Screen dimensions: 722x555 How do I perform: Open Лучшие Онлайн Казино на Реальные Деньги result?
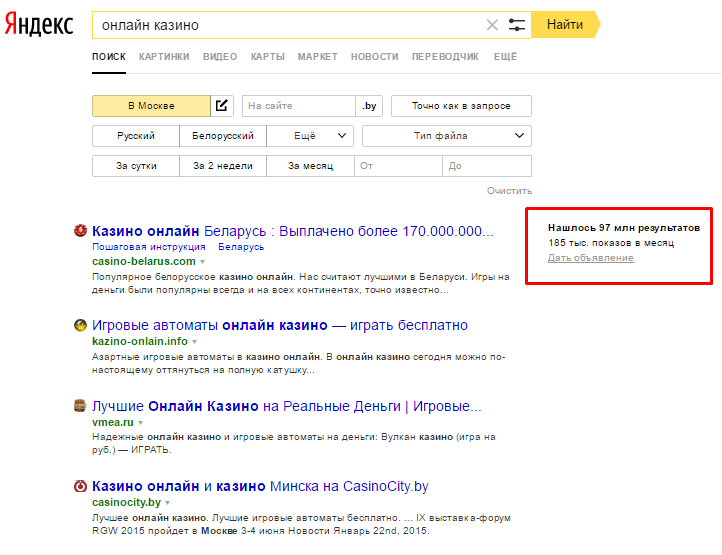[x=286, y=406]
